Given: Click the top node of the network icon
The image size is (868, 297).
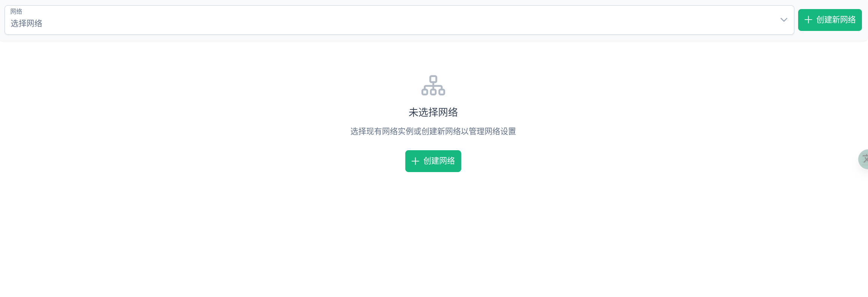Looking at the screenshot, I should click(x=433, y=79).
